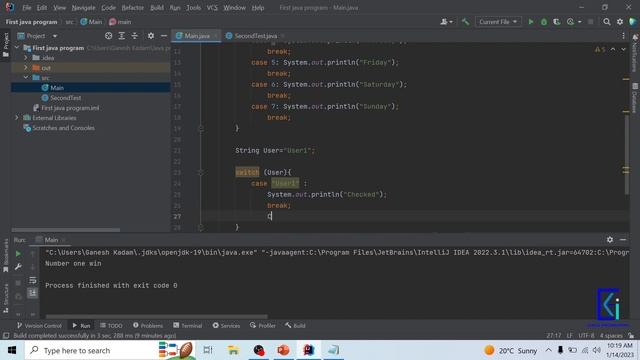Collapse all in Project panel
The height and width of the screenshot is (360, 640).
point(135,36)
